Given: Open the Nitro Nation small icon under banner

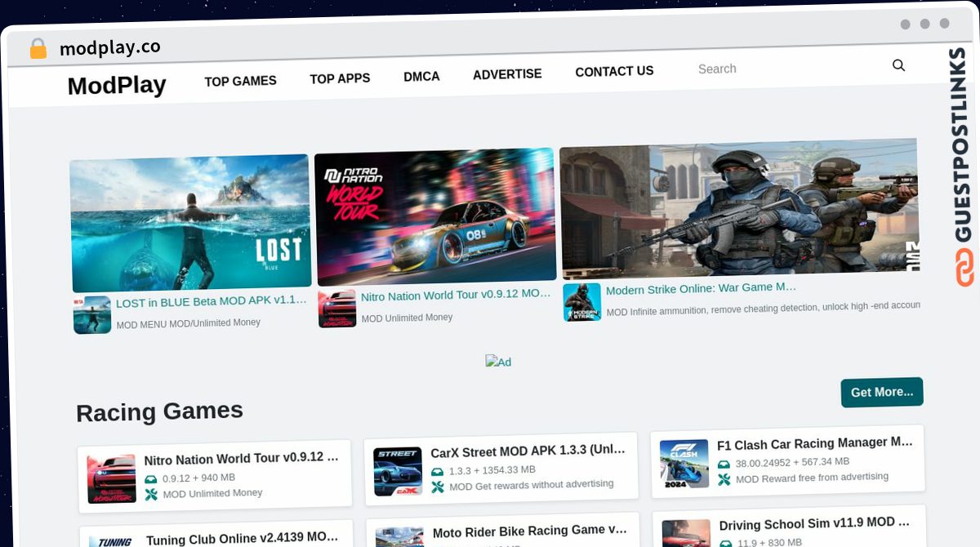Looking at the screenshot, I should pyautogui.click(x=336, y=309).
